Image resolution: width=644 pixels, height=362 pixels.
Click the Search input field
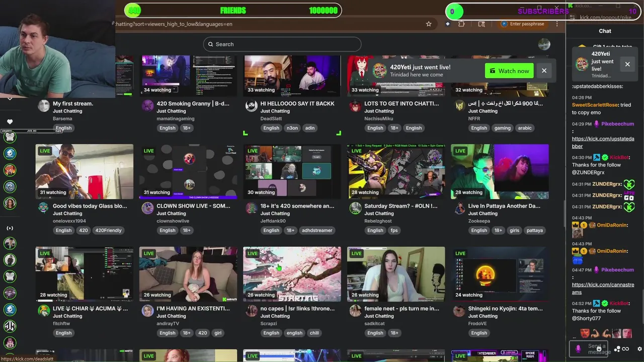click(x=282, y=44)
